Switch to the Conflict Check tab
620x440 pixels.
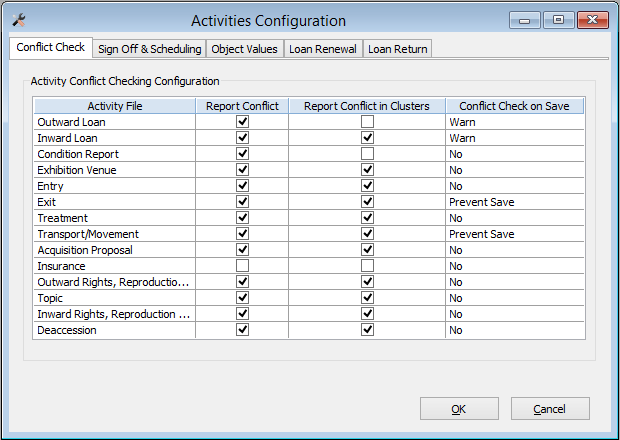pos(51,48)
